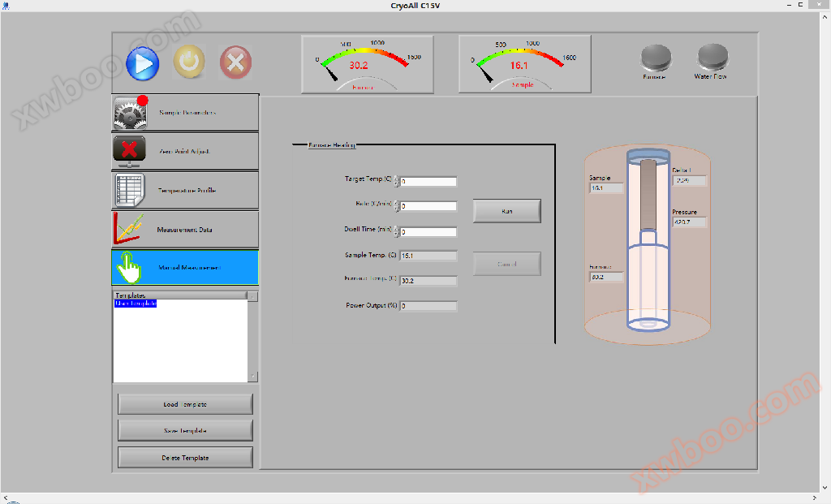The image size is (831, 504).
Task: Click the greyed Cancel button
Action: pos(507,264)
